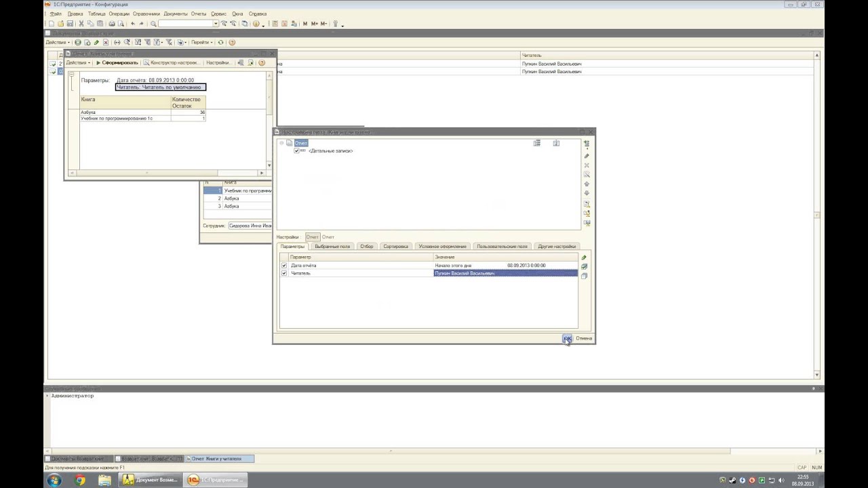Click the Edit pencil icon next to parameters table

point(584,258)
